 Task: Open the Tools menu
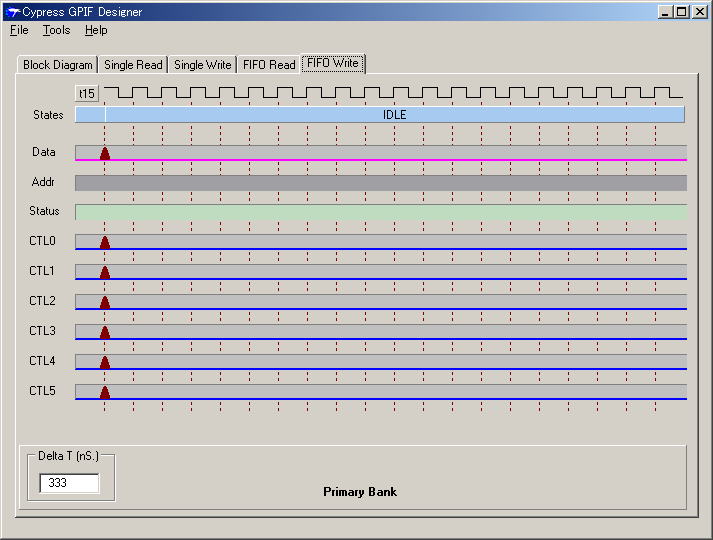(x=56, y=30)
